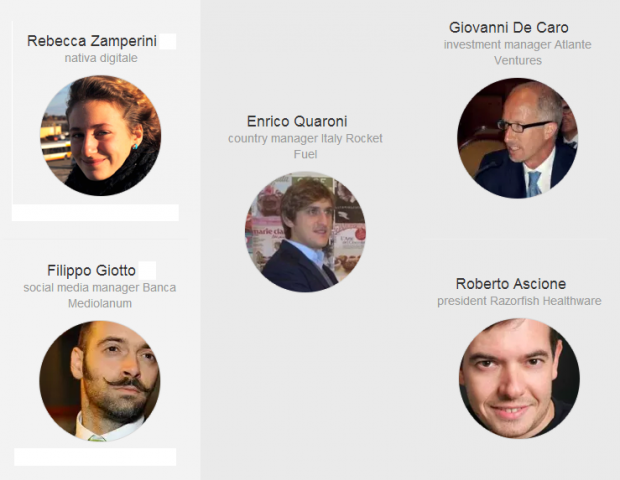620x480 pixels.
Task: Open Rebecca Zamperini name link
Action: [92, 41]
